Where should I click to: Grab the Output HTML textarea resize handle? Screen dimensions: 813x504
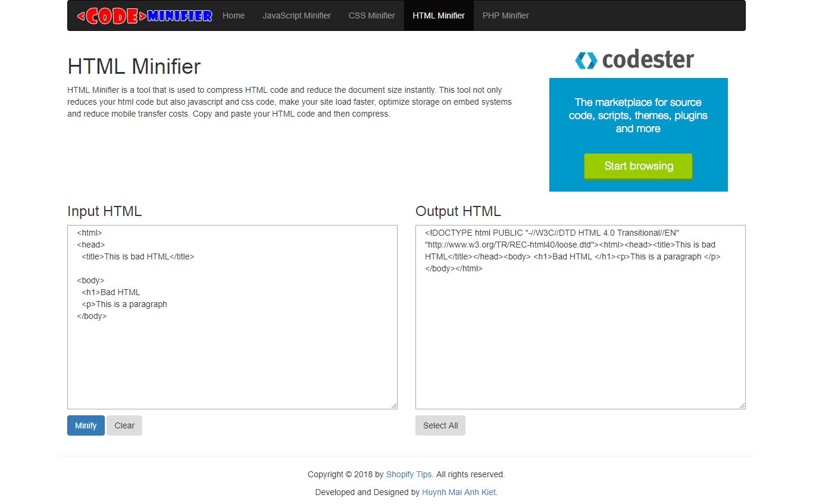[742, 405]
